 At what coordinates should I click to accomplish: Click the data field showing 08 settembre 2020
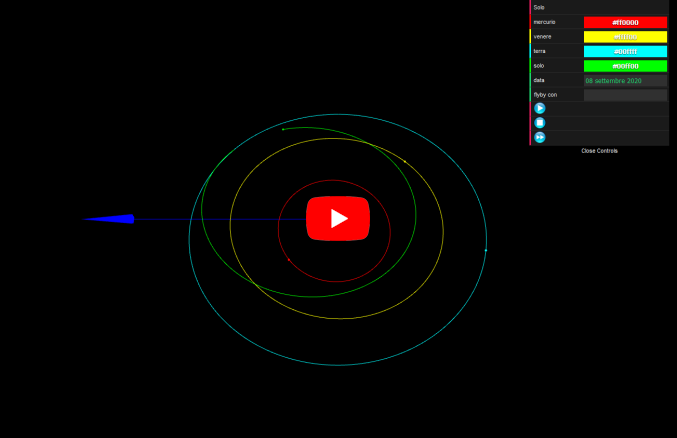tap(625, 81)
